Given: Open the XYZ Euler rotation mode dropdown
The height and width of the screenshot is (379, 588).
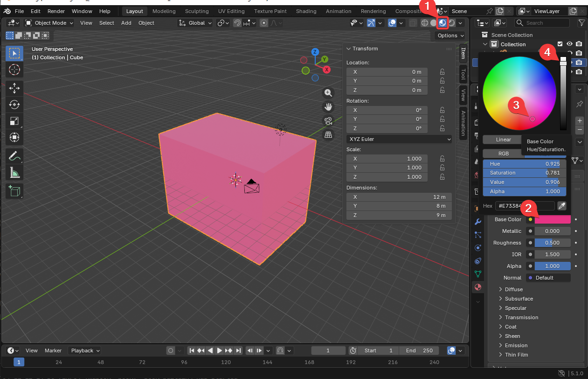Looking at the screenshot, I should click(x=399, y=139).
